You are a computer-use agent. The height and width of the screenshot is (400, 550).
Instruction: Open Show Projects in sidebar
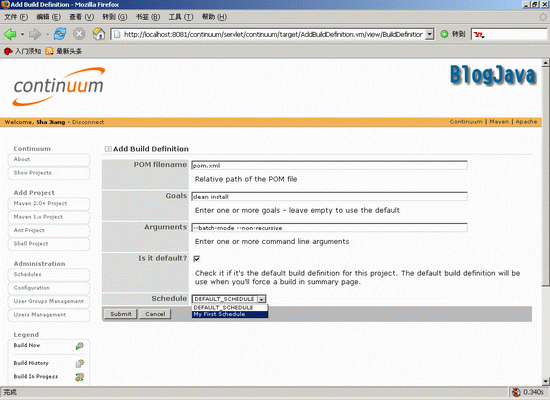(x=48, y=173)
